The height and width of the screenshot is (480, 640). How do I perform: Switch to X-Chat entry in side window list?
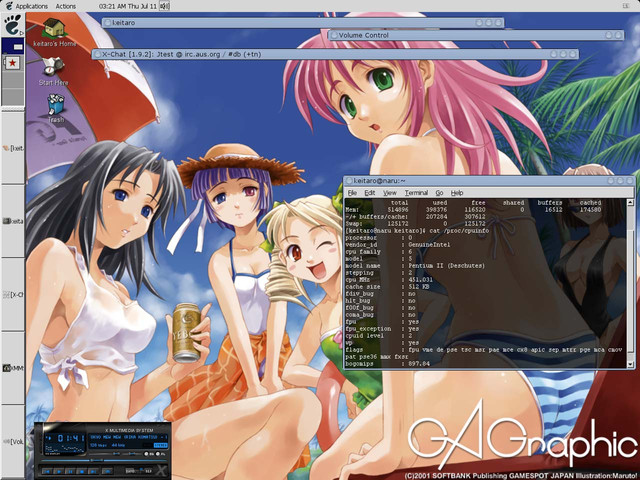[x=13, y=295]
